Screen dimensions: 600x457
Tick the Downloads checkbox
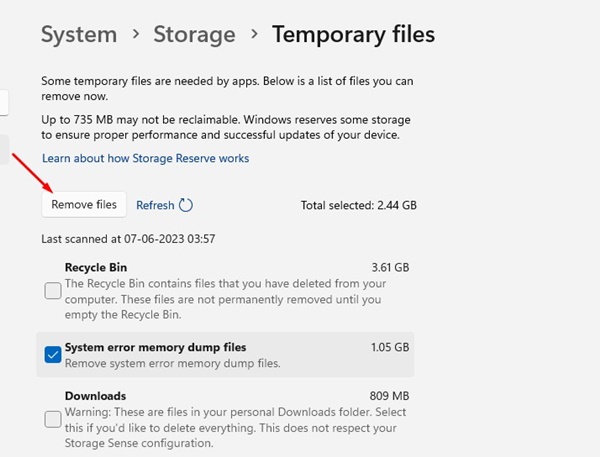click(x=53, y=418)
